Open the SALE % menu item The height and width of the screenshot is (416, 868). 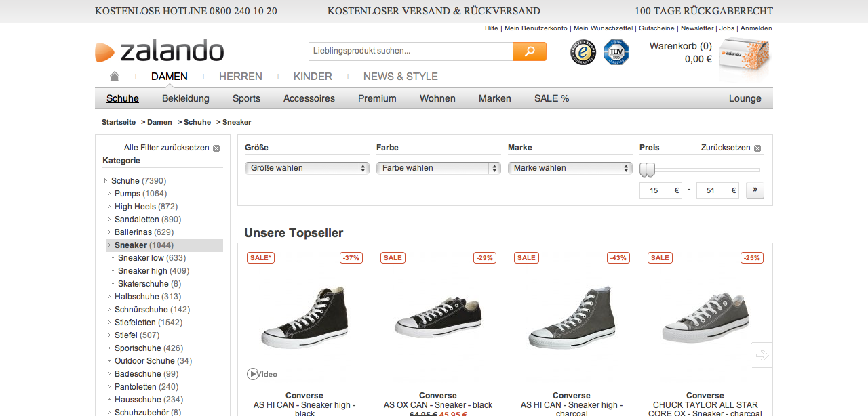(551, 98)
